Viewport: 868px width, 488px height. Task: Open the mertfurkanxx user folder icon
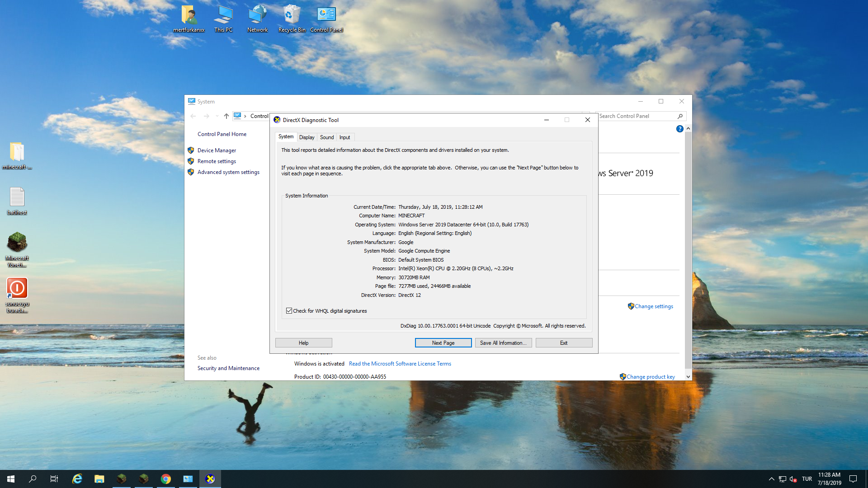[189, 19]
